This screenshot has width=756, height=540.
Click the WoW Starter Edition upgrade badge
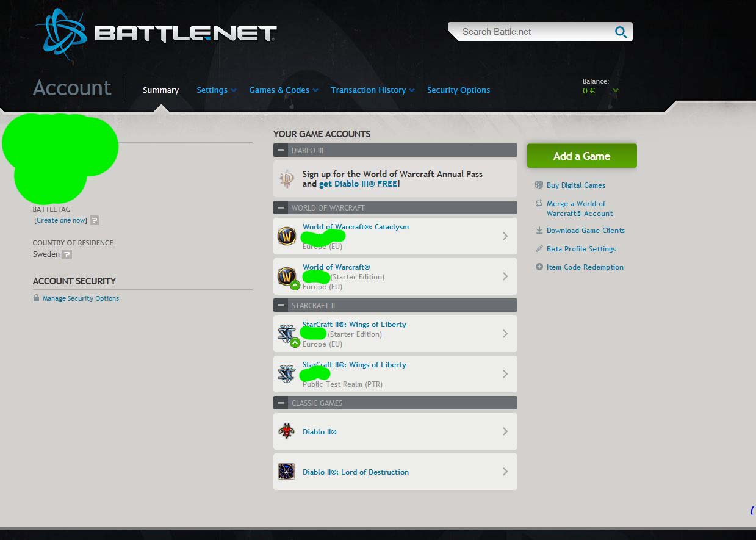pyautogui.click(x=295, y=285)
